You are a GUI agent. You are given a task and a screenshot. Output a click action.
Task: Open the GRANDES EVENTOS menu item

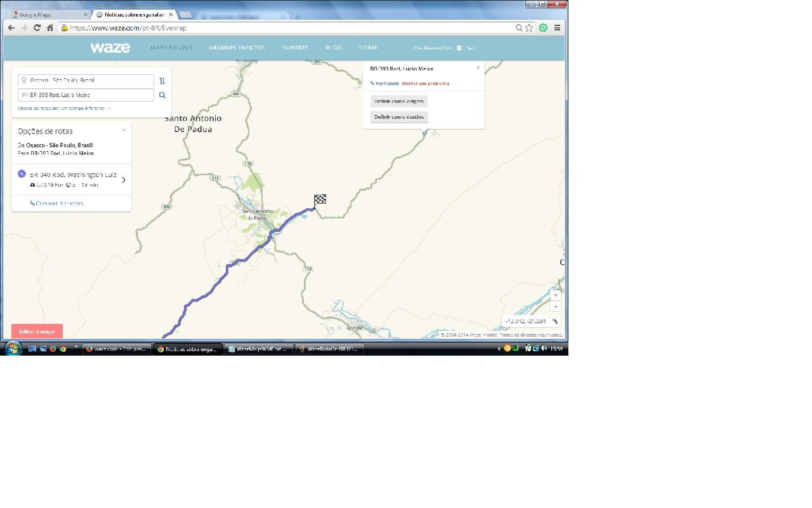click(x=237, y=48)
